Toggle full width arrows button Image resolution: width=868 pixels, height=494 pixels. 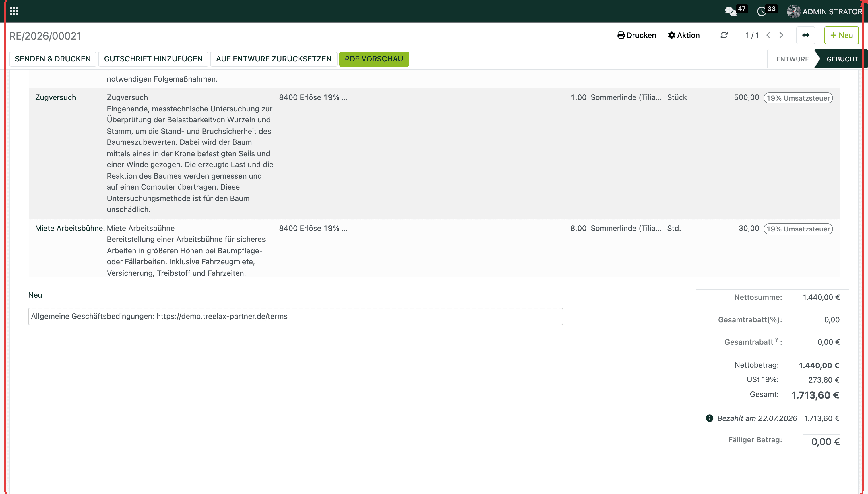tap(806, 35)
